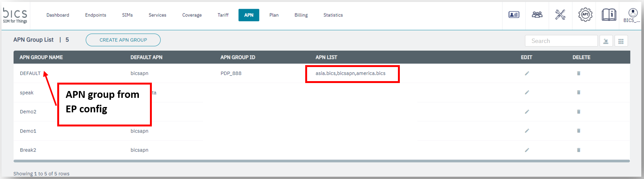Click the ID card icon in header

tap(514, 15)
